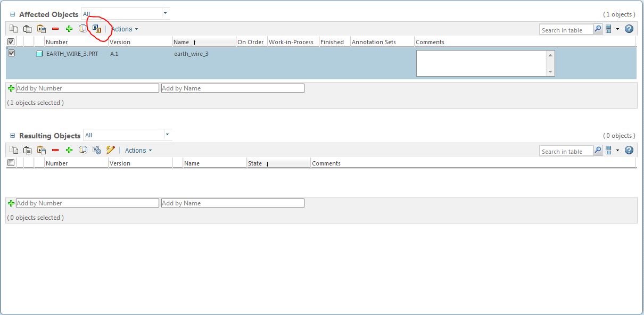Collapse the Affected Objects section
The width and height of the screenshot is (644, 315).
(x=13, y=14)
